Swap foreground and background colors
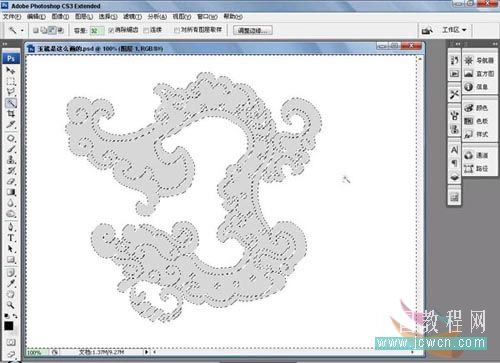 tap(15, 315)
